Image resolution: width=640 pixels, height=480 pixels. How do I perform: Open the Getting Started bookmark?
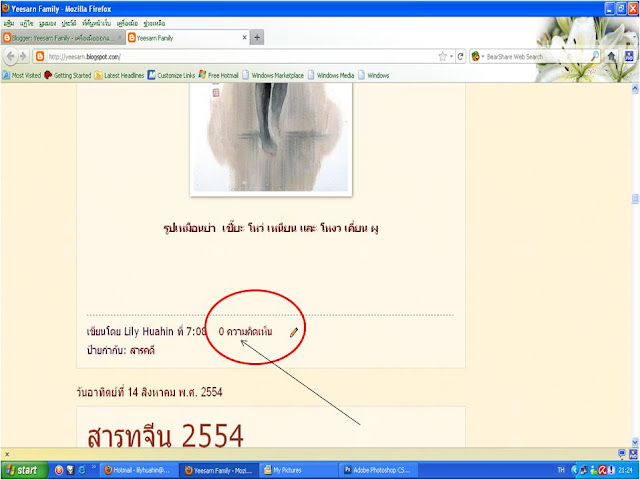point(68,75)
